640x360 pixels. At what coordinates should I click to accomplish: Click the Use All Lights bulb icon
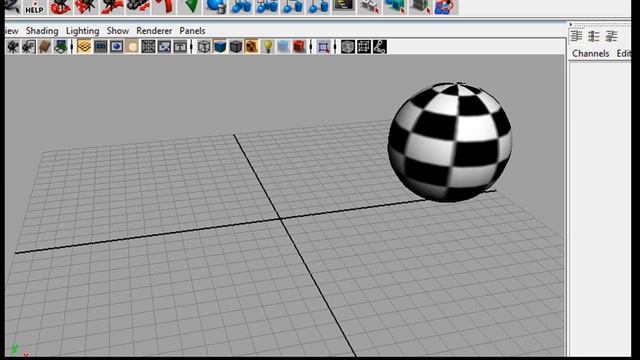coord(268,47)
